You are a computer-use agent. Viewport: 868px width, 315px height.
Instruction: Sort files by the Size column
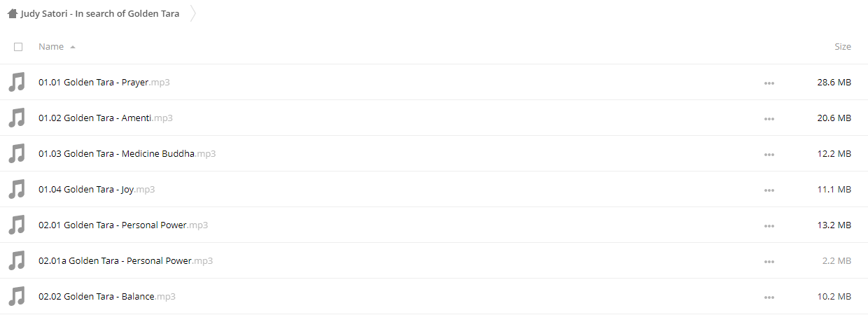click(x=843, y=46)
